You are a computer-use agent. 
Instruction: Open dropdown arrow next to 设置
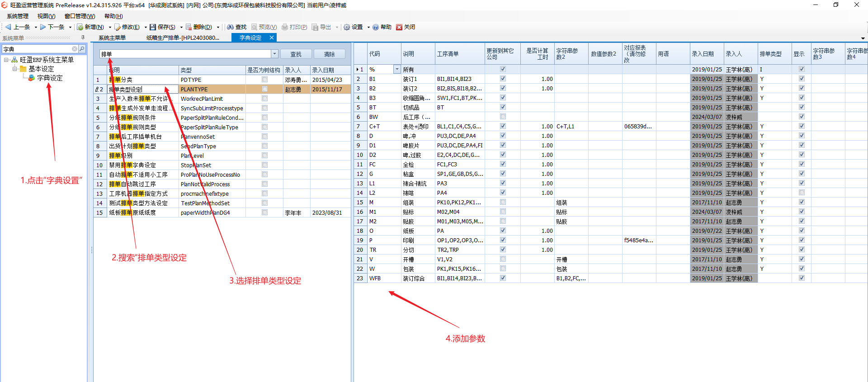tap(368, 27)
